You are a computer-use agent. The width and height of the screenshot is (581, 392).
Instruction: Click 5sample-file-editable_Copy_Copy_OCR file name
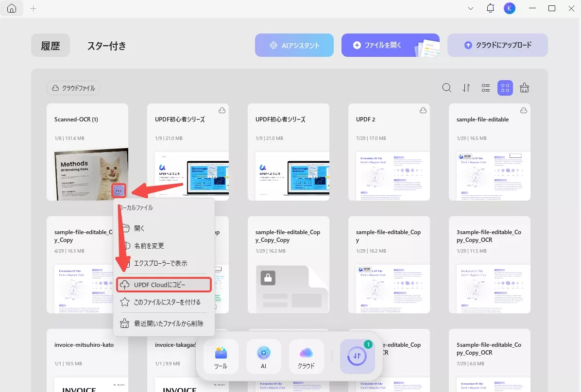pyautogui.click(x=489, y=349)
